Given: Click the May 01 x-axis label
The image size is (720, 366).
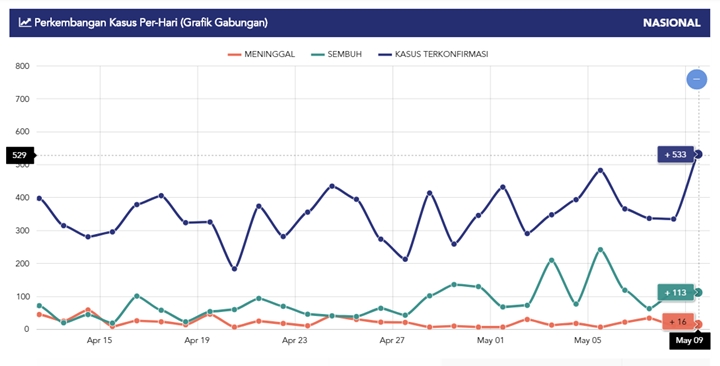Looking at the screenshot, I should (x=490, y=340).
